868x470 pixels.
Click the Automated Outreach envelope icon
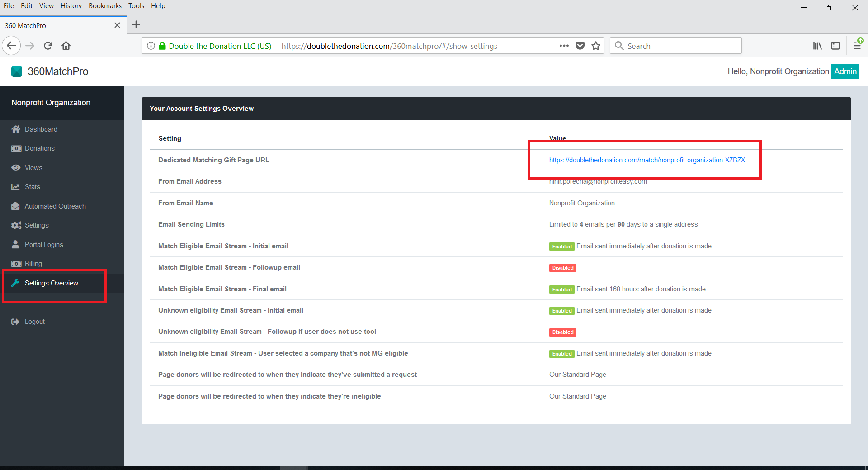[x=15, y=206]
